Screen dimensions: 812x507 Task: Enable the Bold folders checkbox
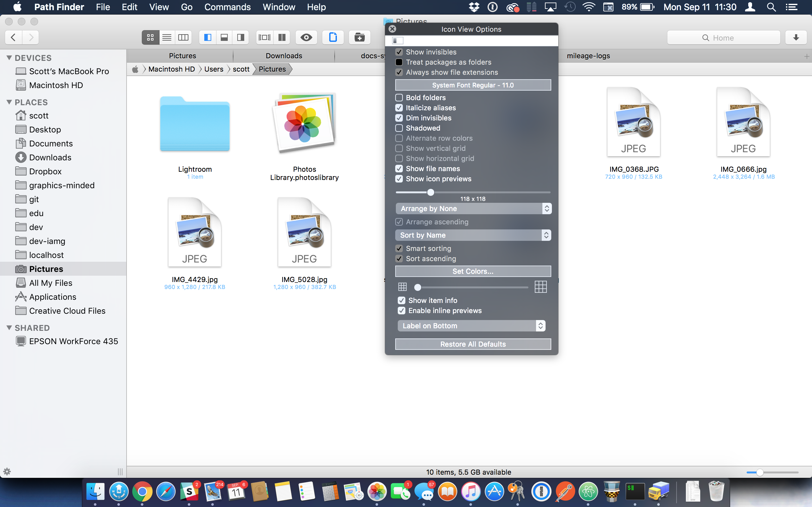click(399, 98)
